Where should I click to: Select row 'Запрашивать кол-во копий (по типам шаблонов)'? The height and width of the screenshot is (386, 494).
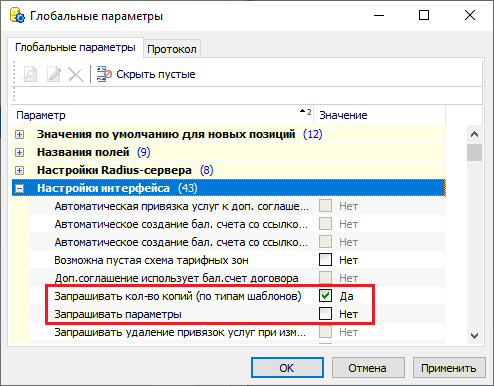click(237, 296)
